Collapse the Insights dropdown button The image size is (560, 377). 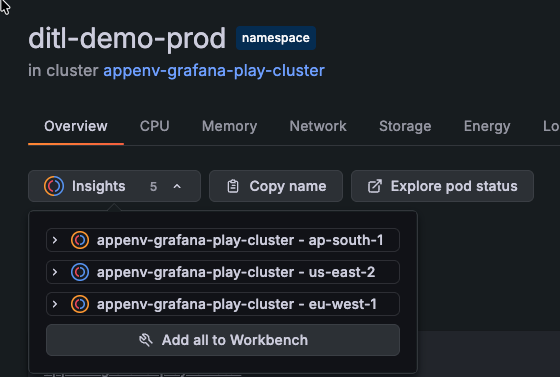coord(114,186)
